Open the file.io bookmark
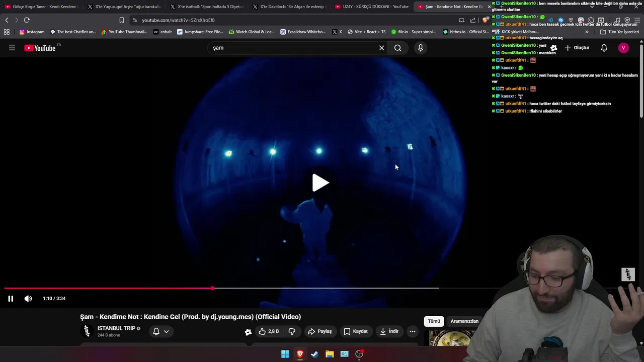Viewport: 644px width, 362px height. (x=413, y=32)
